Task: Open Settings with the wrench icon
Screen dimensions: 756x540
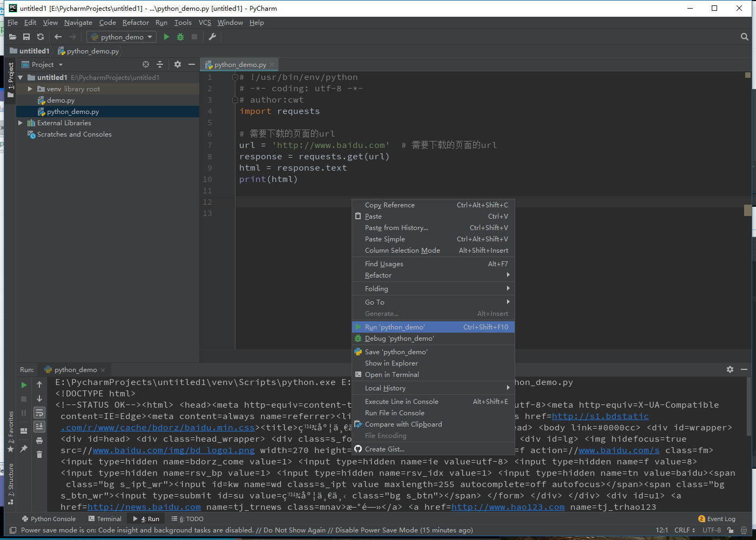Action: point(212,37)
